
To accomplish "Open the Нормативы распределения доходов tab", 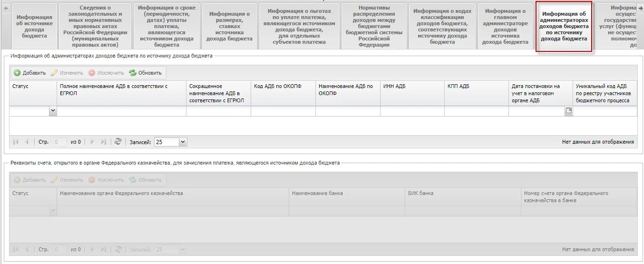I will coord(374,26).
